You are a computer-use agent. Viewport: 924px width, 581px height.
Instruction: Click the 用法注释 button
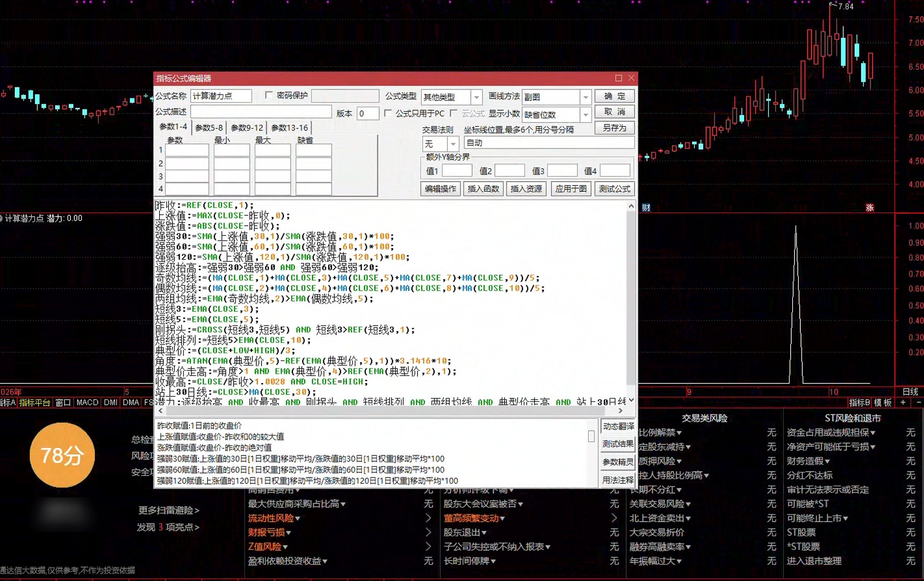click(x=617, y=480)
